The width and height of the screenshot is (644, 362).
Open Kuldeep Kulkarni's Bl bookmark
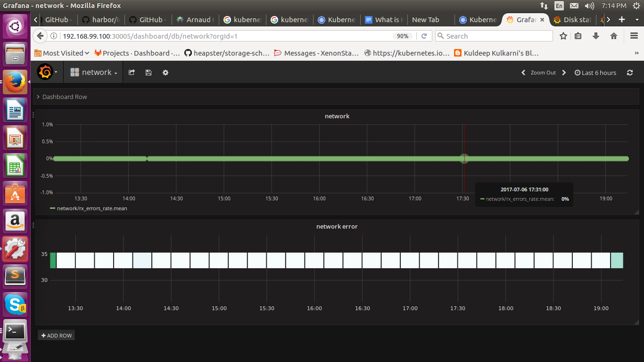coord(496,53)
